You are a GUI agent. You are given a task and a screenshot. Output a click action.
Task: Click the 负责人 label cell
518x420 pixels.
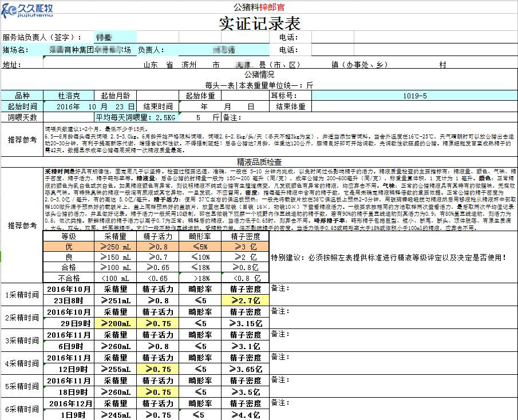[x=151, y=50]
